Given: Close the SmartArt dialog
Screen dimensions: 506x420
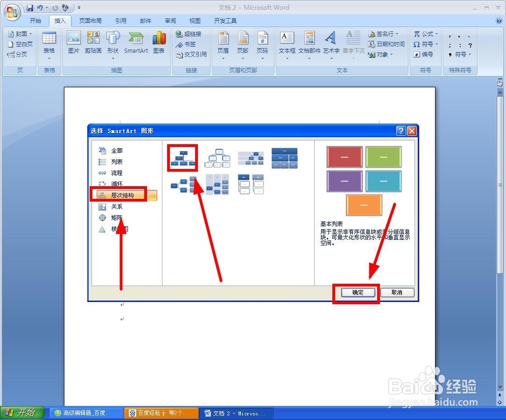Looking at the screenshot, I should click(412, 131).
